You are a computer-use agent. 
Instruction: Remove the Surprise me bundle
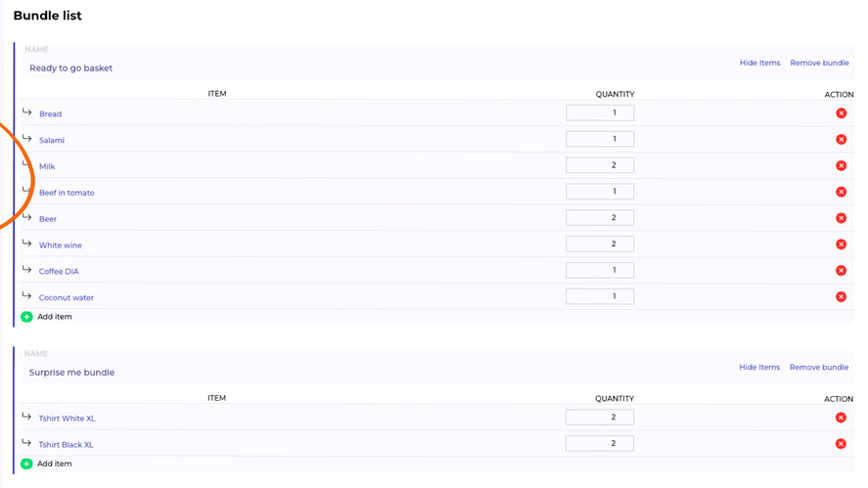pyautogui.click(x=819, y=368)
